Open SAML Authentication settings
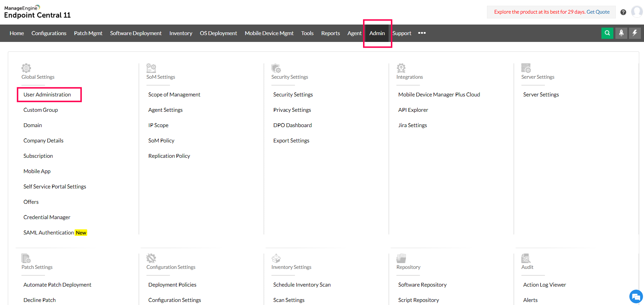Screen dimensions: 644x305 49,232
